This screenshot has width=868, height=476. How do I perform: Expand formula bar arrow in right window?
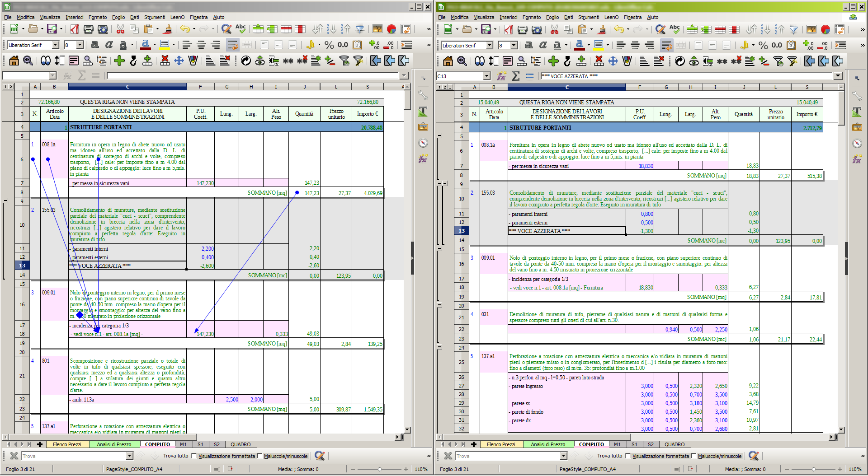(x=839, y=76)
